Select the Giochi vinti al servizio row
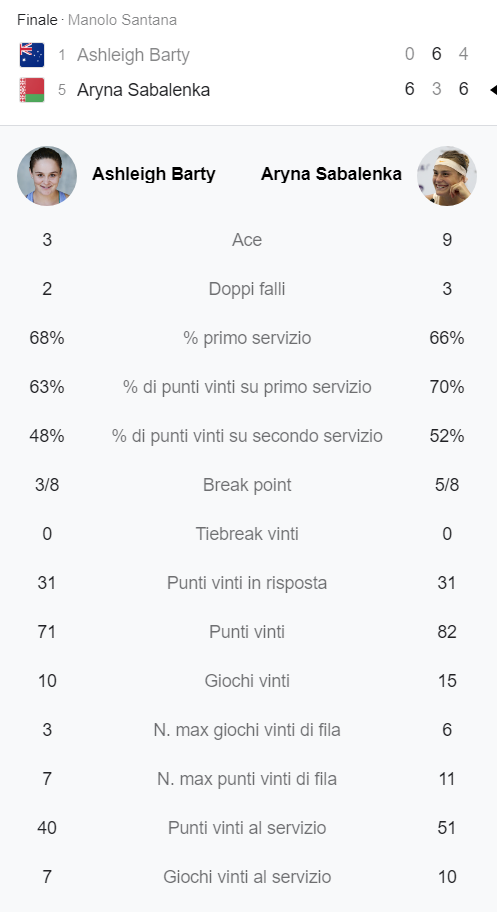Image resolution: width=497 pixels, height=912 pixels. point(247,877)
